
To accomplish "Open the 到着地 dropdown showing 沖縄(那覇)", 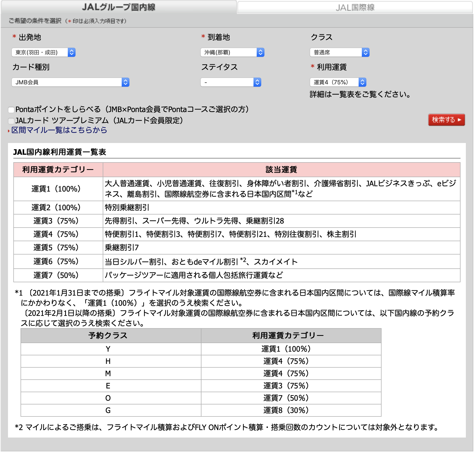I will point(232,52).
